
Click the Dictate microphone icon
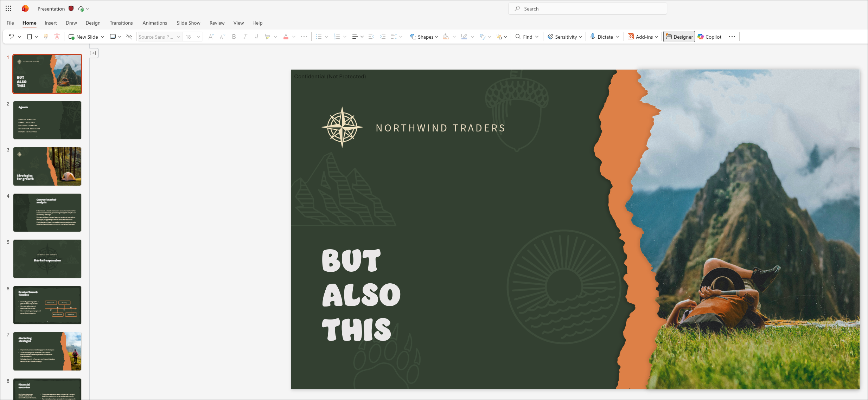(593, 37)
